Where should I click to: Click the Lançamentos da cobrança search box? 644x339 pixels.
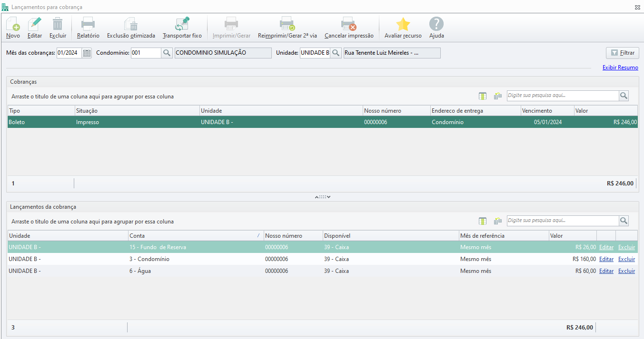[x=563, y=221]
